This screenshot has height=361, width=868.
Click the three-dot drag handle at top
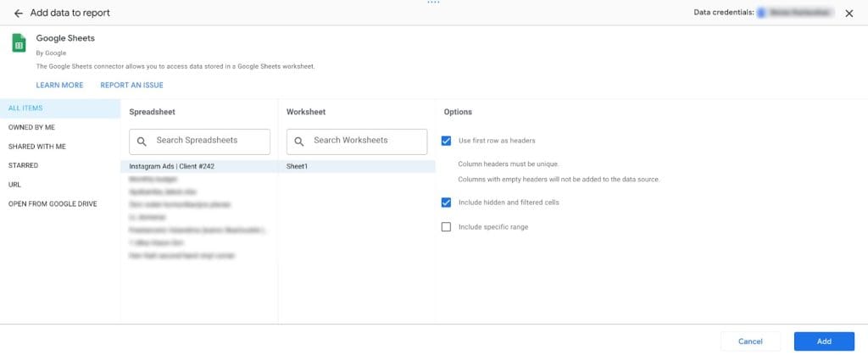tap(433, 3)
